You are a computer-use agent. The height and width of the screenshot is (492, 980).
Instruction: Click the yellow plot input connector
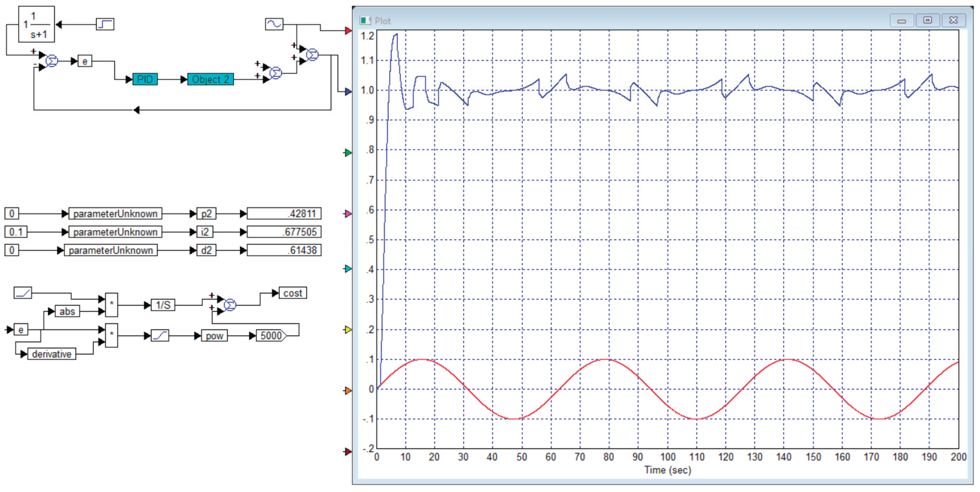pyautogui.click(x=348, y=330)
